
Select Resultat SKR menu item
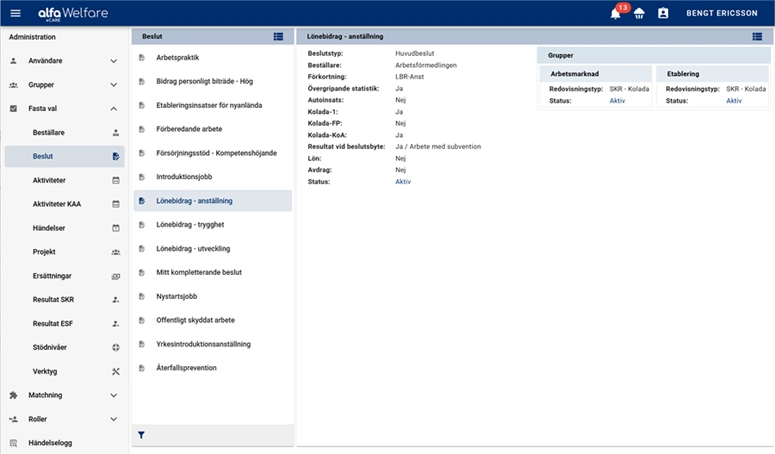tap(53, 299)
